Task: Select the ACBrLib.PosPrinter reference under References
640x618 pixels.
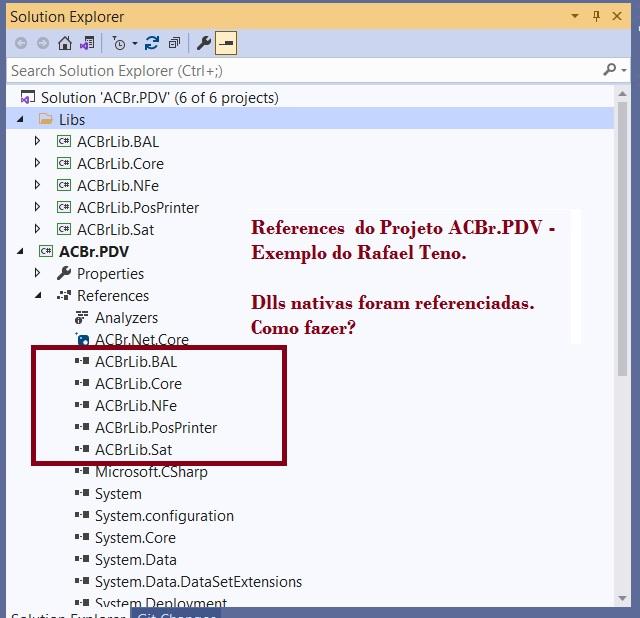Action: click(x=156, y=428)
